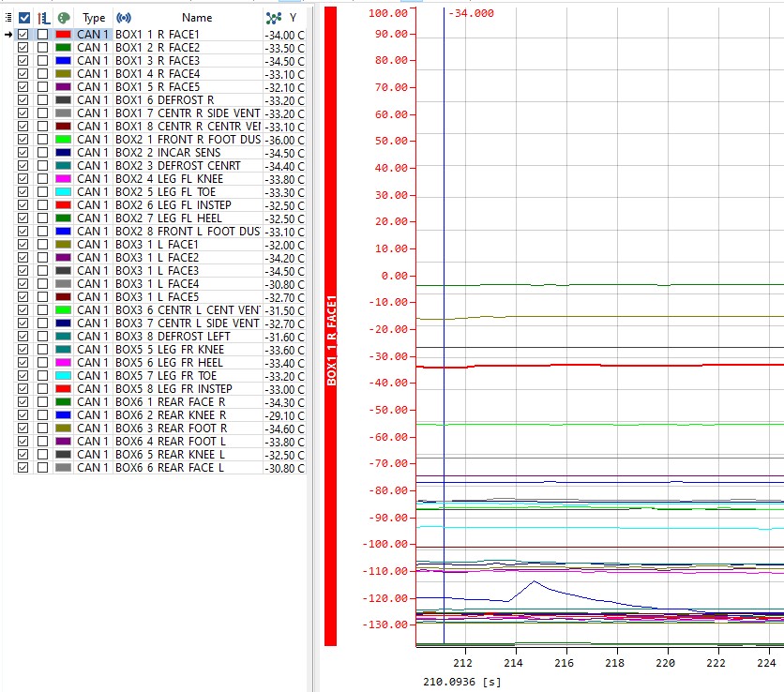Screen dimensions: 784x692
Task: Toggle the select-all checkbox in header
Action: 24,18
